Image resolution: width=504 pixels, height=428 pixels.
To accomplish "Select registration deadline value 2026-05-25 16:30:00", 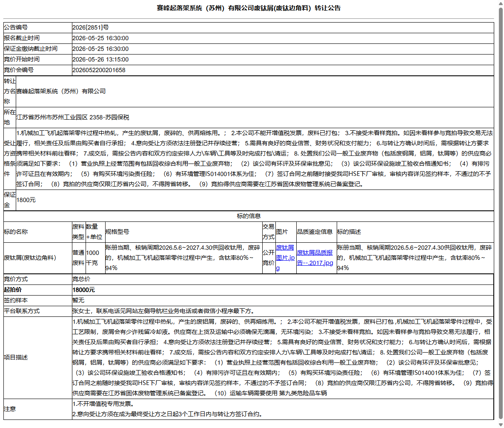I will tap(100, 38).
